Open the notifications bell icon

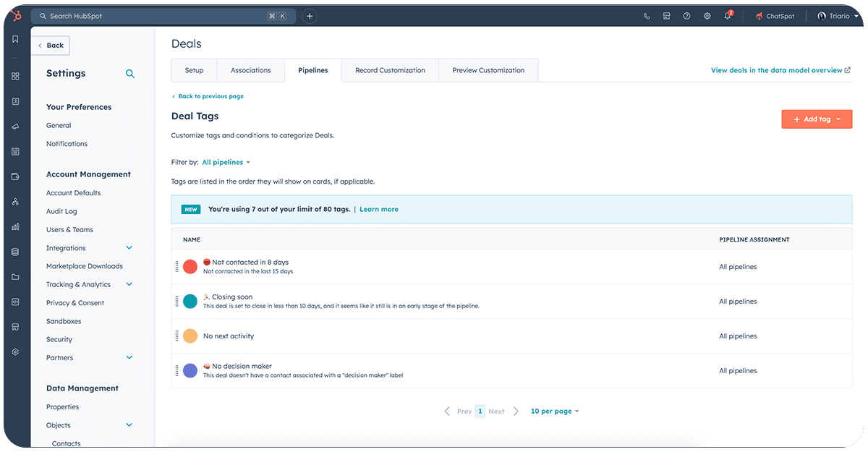pos(728,16)
